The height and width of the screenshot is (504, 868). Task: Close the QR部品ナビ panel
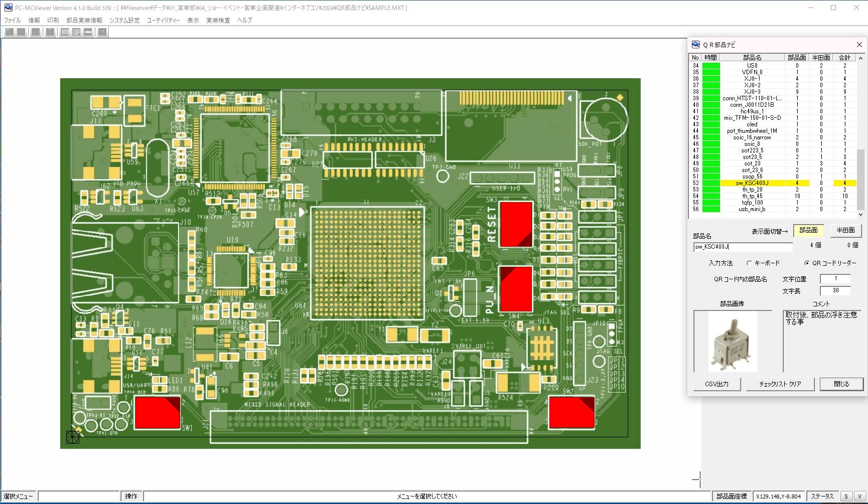pyautogui.click(x=859, y=45)
